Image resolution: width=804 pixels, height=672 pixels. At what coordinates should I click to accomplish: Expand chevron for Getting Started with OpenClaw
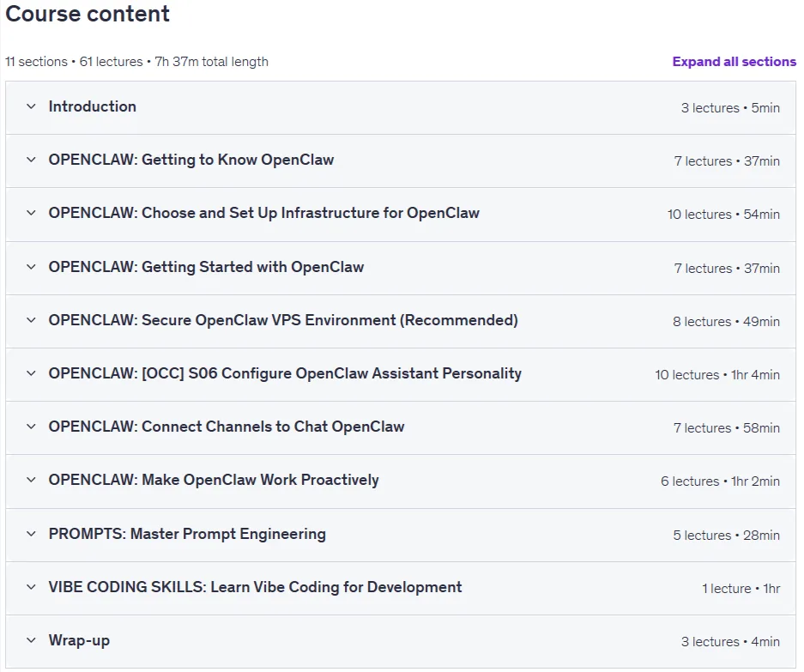pyautogui.click(x=31, y=267)
